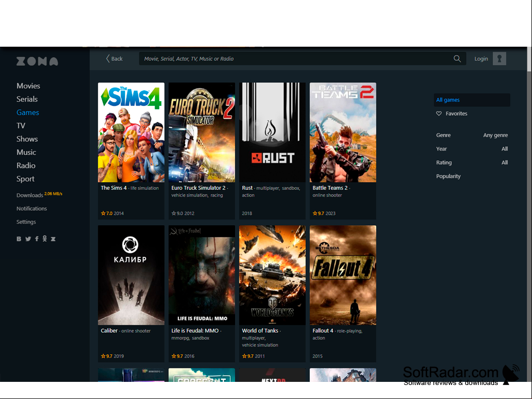532x399 pixels.
Task: Click the star rating on Euro Truck Simulator 2
Action: tap(178, 213)
